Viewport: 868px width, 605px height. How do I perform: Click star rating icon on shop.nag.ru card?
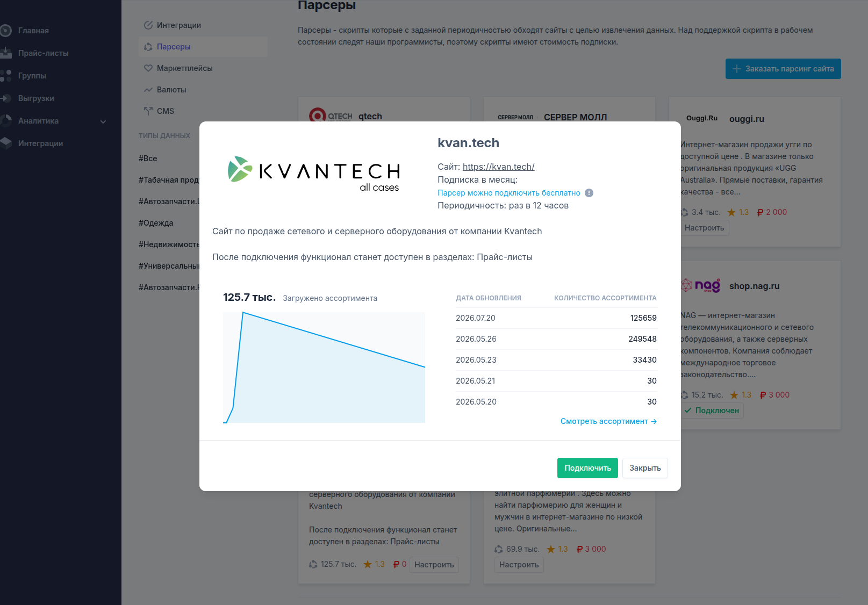[x=734, y=395]
